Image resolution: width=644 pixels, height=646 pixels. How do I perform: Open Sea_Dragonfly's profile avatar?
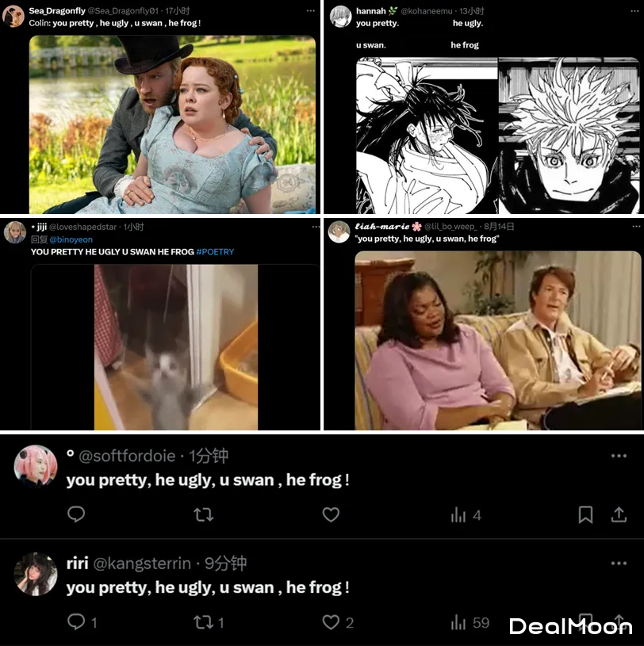[x=13, y=17]
